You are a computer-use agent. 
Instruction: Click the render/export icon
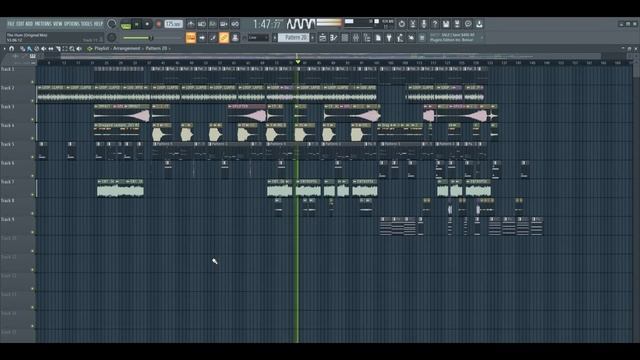tap(457, 24)
